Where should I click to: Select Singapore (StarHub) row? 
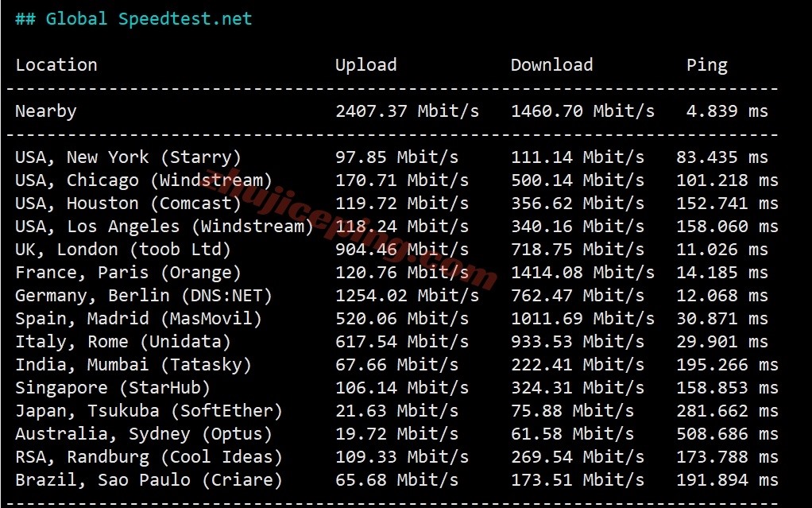point(396,388)
